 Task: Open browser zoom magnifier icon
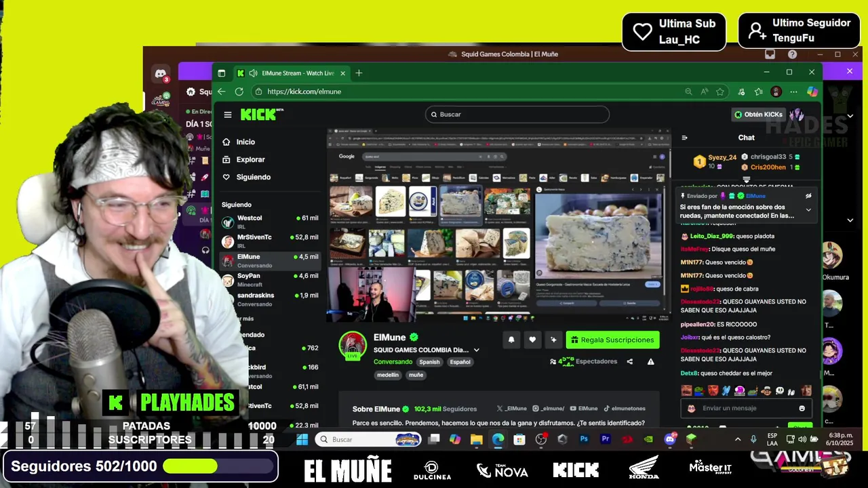pos(688,91)
